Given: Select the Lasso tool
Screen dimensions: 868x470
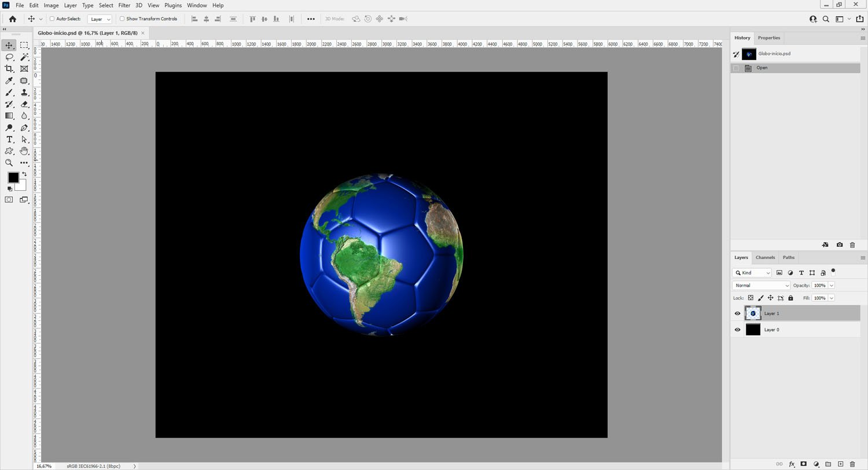Looking at the screenshot, I should point(9,57).
